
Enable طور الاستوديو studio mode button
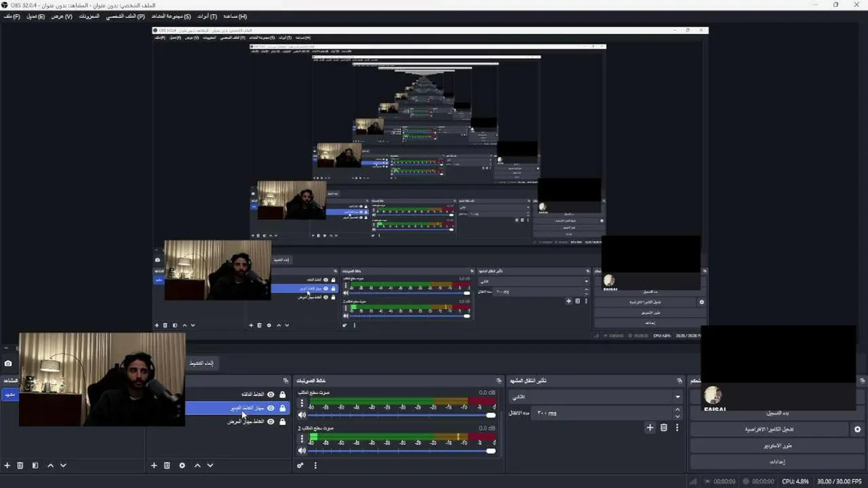coord(778,445)
